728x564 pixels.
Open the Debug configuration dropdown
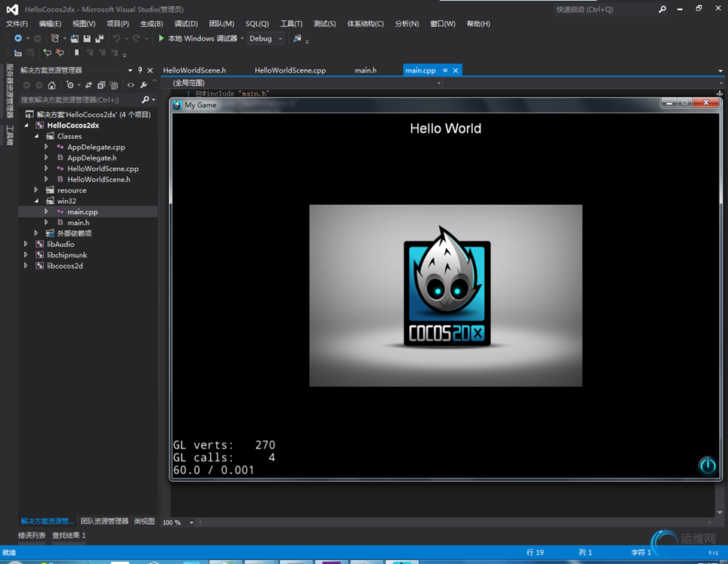point(281,39)
